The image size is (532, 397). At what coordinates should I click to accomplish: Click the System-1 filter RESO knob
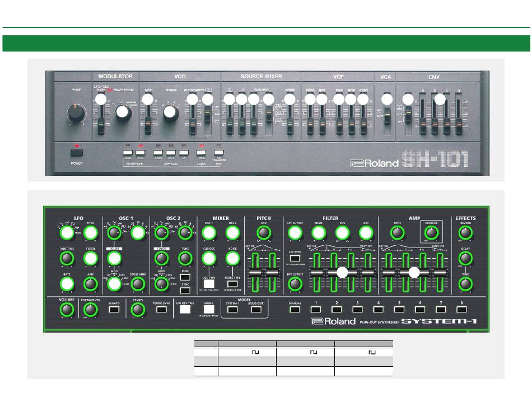[x=319, y=233]
